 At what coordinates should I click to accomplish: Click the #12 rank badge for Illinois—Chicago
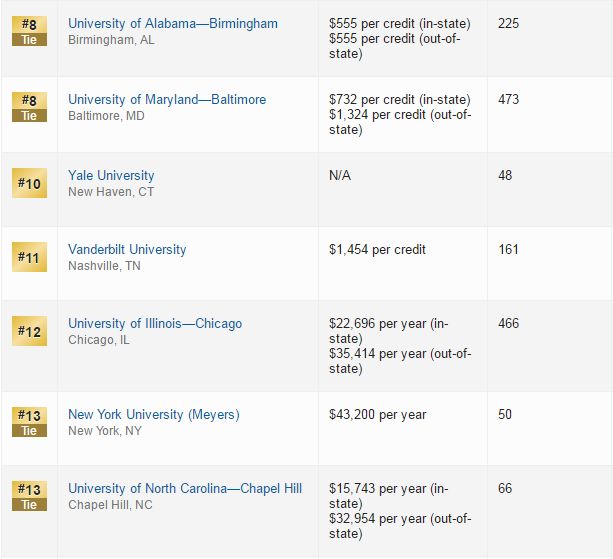[x=29, y=331]
